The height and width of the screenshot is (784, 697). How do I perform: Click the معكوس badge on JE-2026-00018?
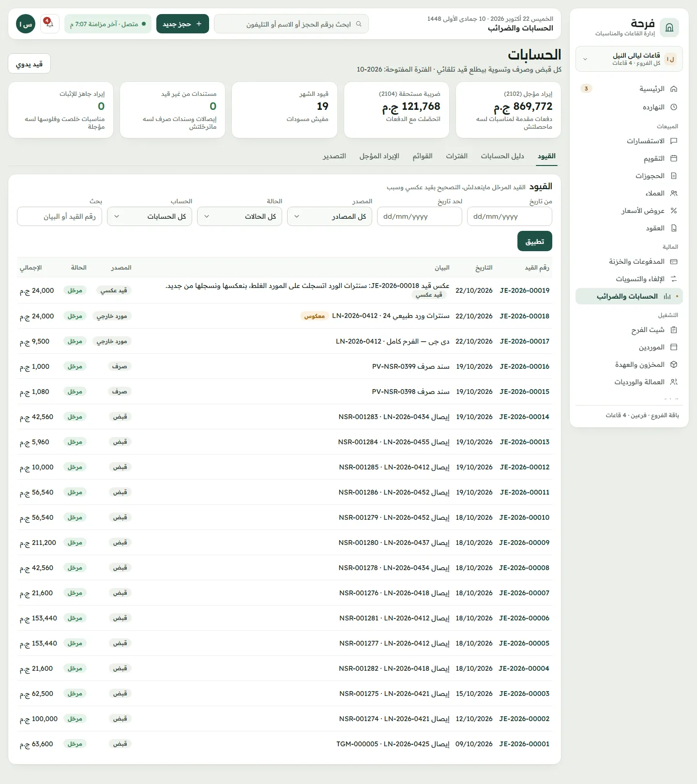(315, 317)
